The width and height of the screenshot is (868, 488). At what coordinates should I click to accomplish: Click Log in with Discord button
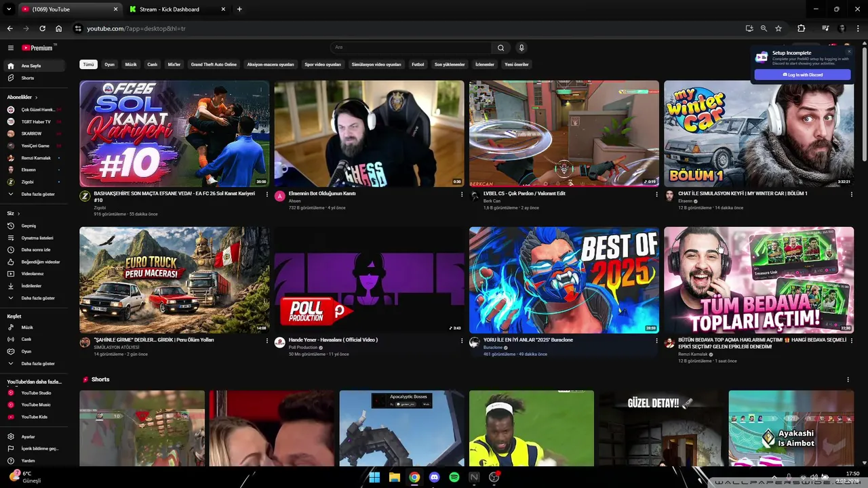802,75
